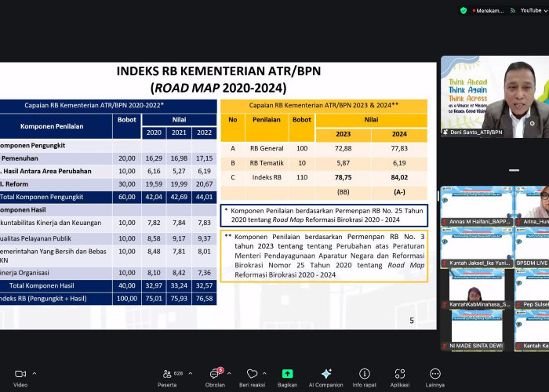Open the Obrolan chat panel
This screenshot has width=549, height=392.
[214, 375]
